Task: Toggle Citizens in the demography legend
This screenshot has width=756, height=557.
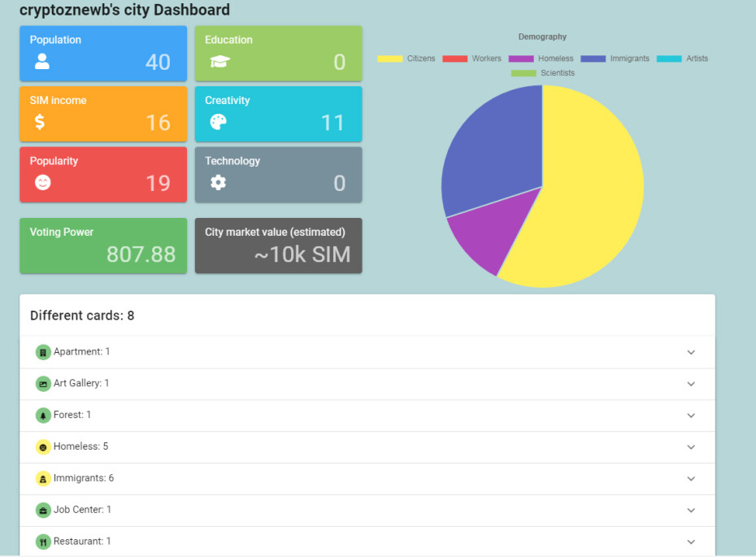Action: pos(406,59)
